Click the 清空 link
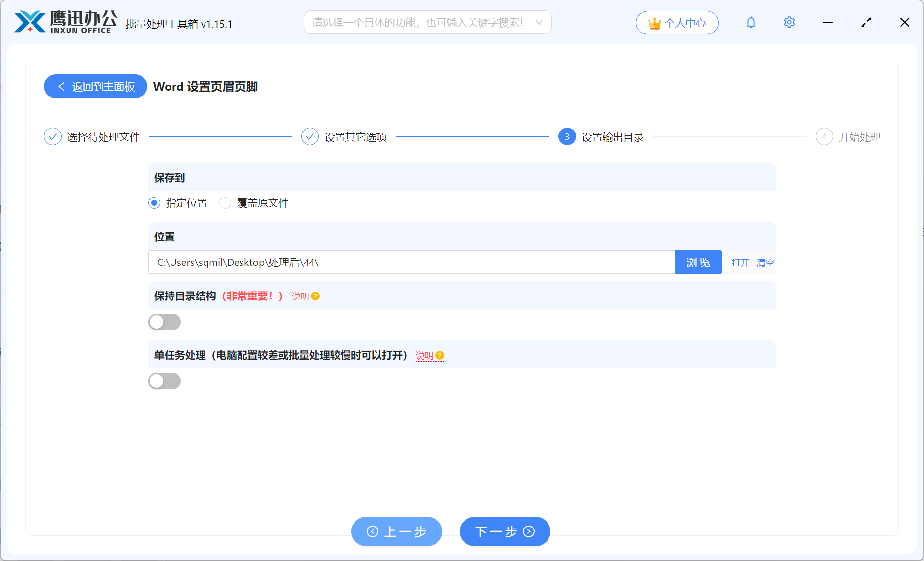Viewport: 924px width, 561px height. pos(765,263)
